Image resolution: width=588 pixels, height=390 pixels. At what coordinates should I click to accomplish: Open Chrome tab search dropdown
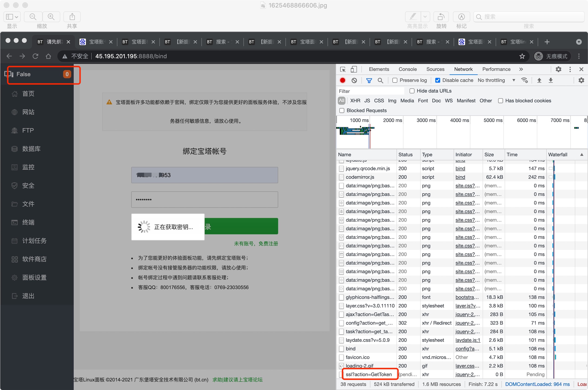[x=579, y=42]
